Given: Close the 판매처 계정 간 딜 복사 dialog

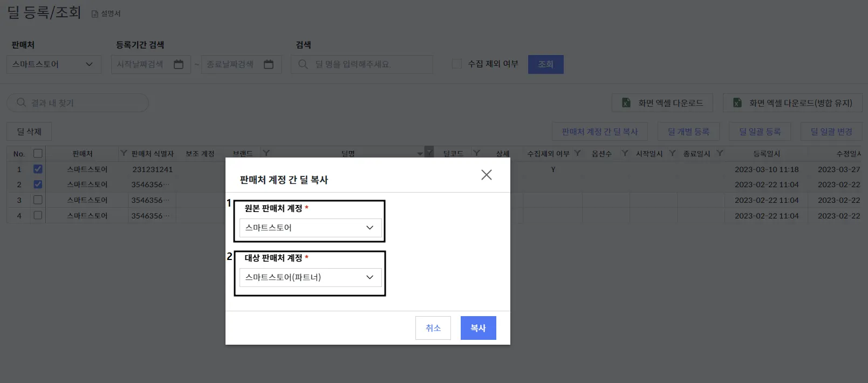Looking at the screenshot, I should (x=487, y=175).
